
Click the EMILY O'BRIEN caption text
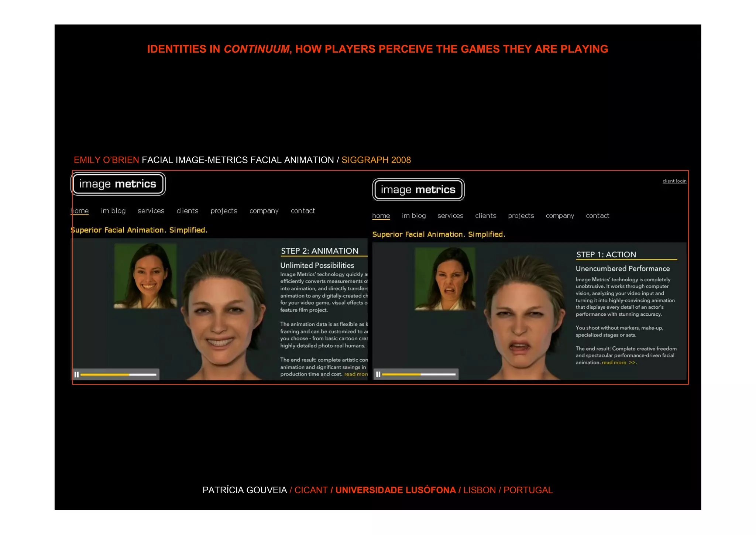click(x=106, y=160)
